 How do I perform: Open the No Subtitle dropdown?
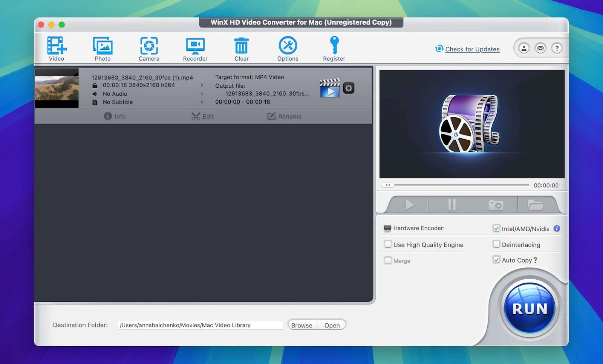pos(202,102)
